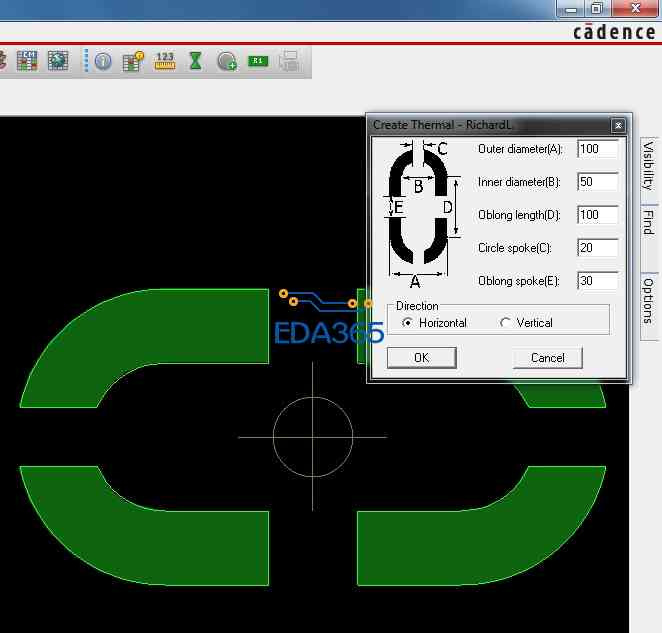662x633 pixels.
Task: Click the green hourglass toolbar icon
Action: point(195,61)
